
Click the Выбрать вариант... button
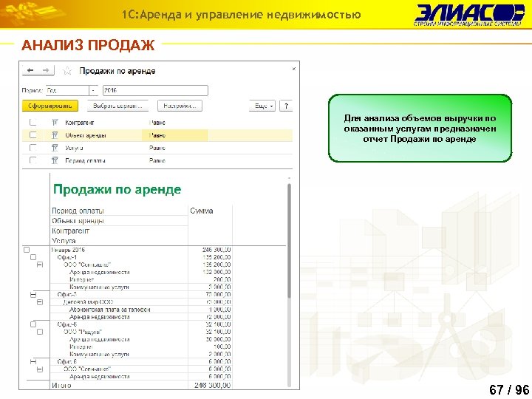click(117, 106)
